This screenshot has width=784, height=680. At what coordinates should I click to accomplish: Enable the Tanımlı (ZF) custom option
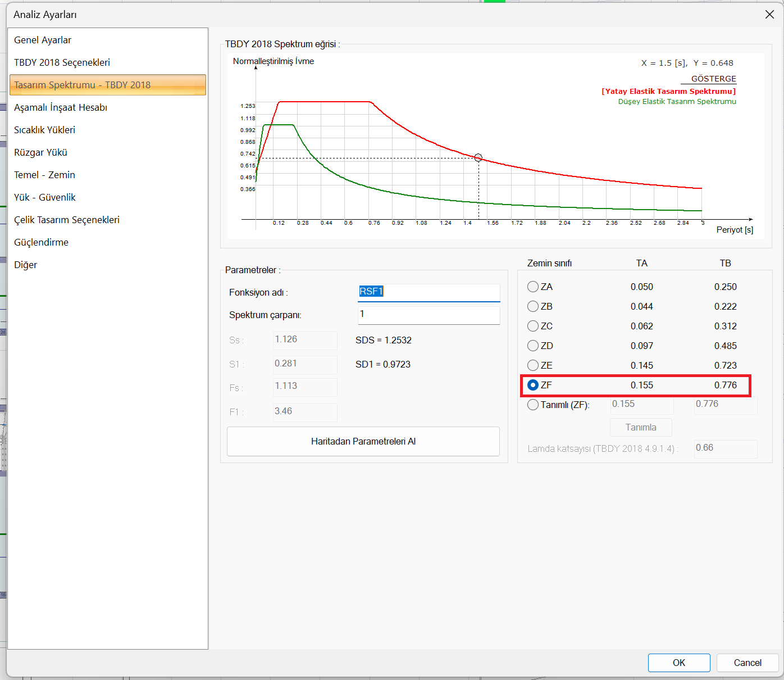533,405
